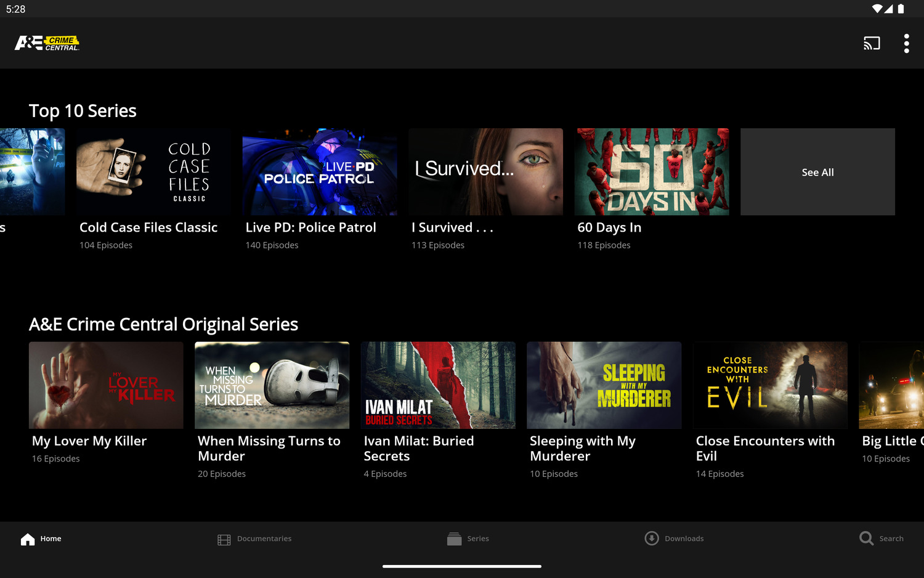The width and height of the screenshot is (924, 578).
Task: Tap the status bar clock 5:28
Action: pyautogui.click(x=16, y=9)
